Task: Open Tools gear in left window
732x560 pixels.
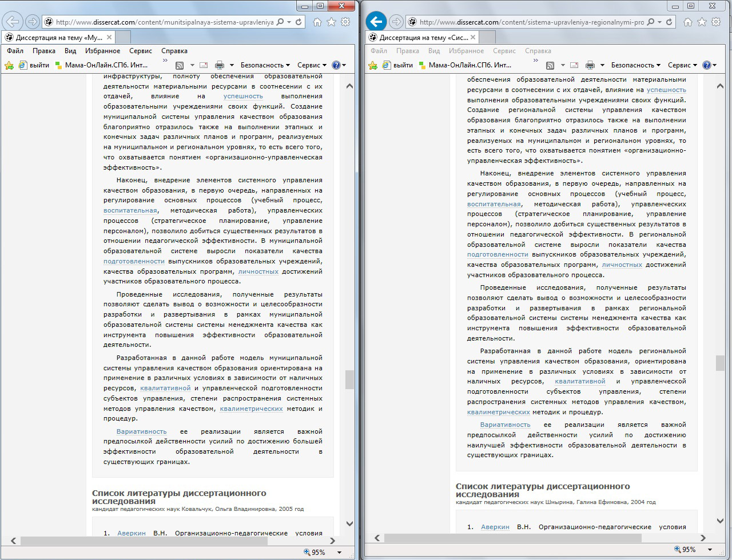Action: (x=345, y=22)
